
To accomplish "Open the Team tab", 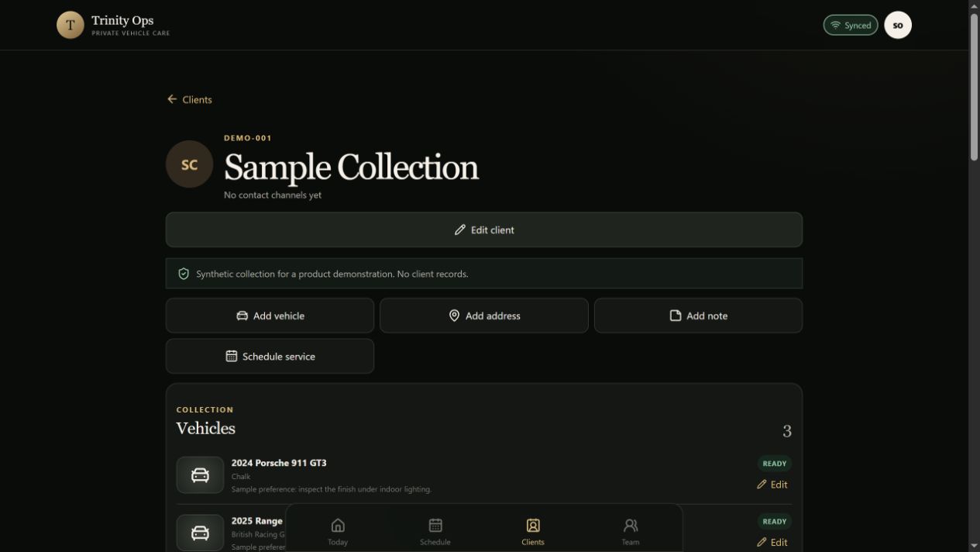I will click(631, 532).
